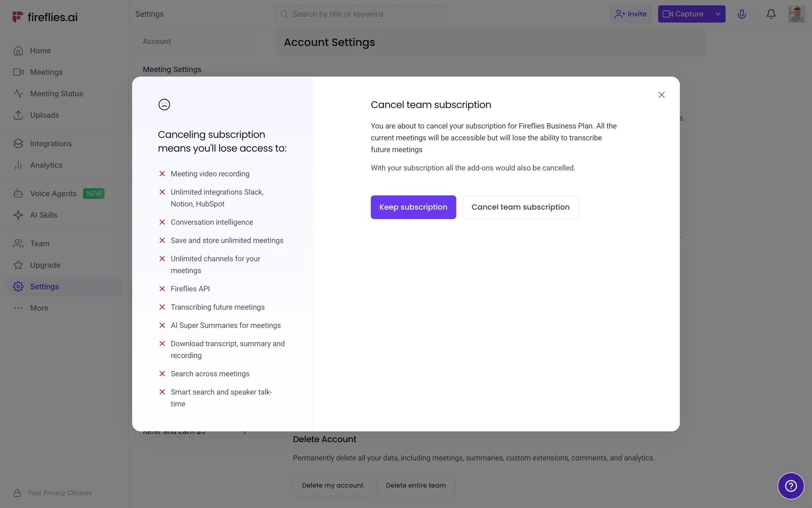Select Settings in sidebar
This screenshot has height=508, width=812.
coord(64,287)
